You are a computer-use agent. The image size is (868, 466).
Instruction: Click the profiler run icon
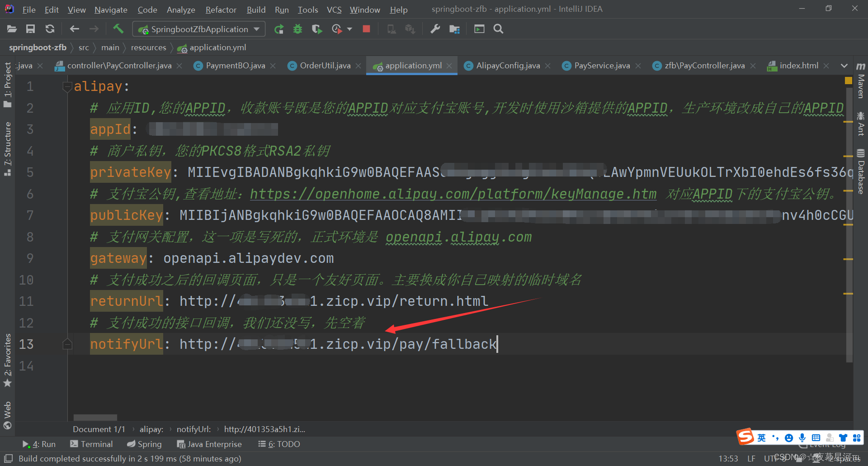(x=337, y=29)
